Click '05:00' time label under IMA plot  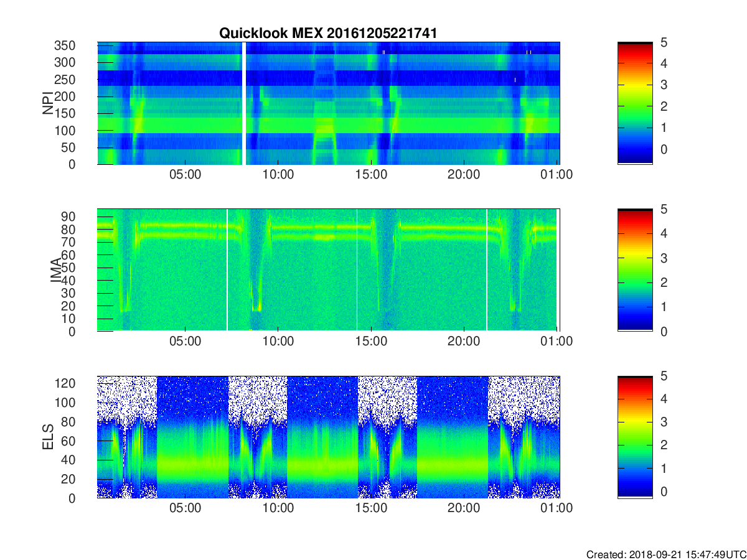coord(186,342)
